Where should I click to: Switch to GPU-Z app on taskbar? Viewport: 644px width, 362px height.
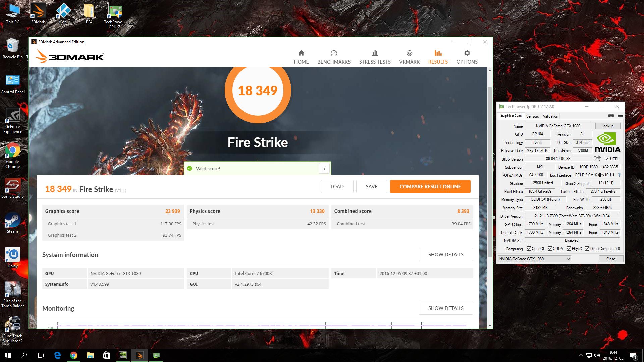[156, 355]
